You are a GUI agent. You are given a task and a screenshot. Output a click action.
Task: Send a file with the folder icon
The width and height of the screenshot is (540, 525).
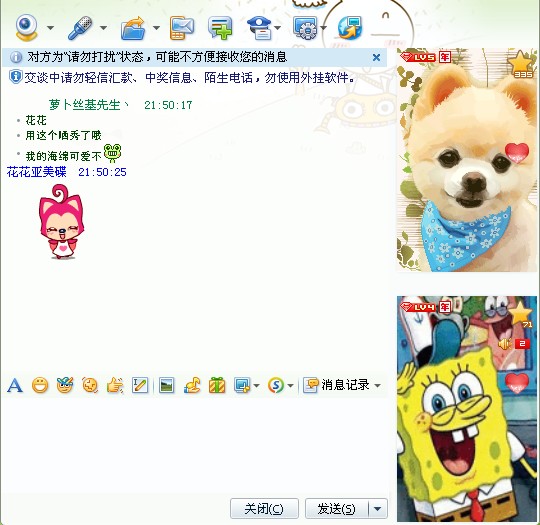[133, 28]
